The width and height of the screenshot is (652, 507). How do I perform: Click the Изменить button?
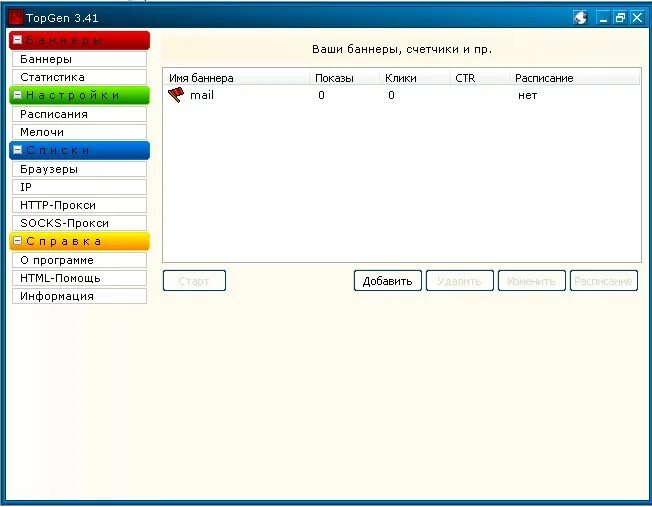pyautogui.click(x=531, y=281)
